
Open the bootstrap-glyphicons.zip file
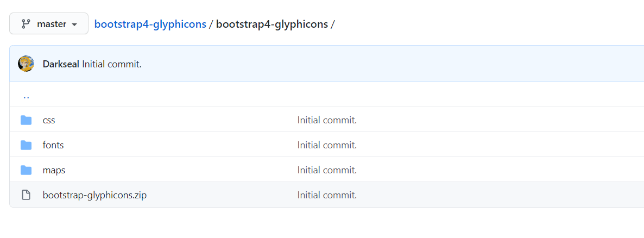click(x=94, y=195)
